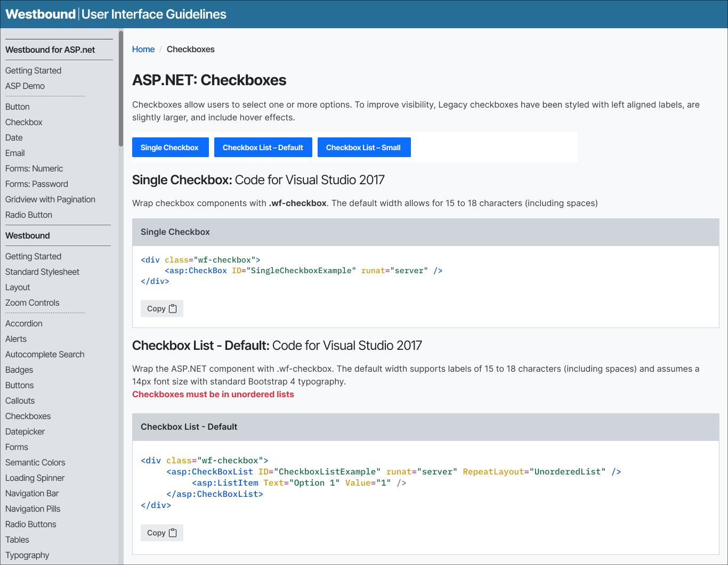
Task: Click the sidebar vertical scrollbar thumb
Action: tap(121, 88)
